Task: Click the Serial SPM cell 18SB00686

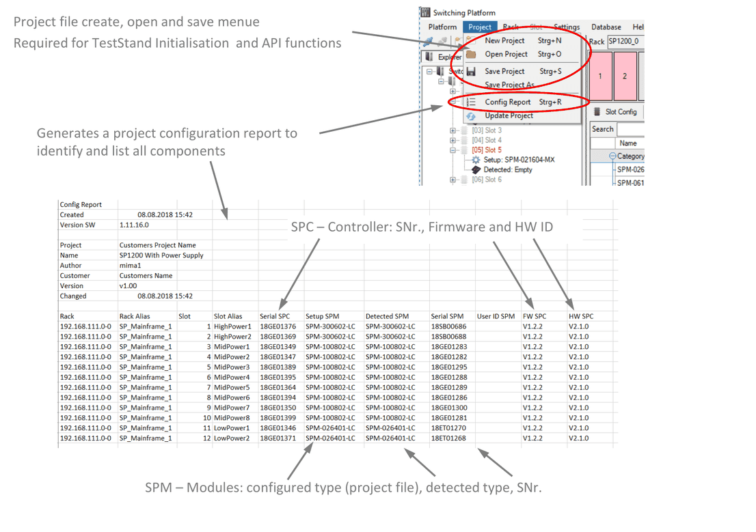Action: 449,326
